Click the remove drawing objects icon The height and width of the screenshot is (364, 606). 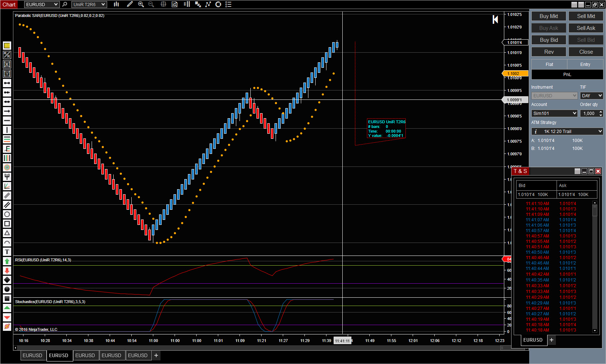pos(7,327)
